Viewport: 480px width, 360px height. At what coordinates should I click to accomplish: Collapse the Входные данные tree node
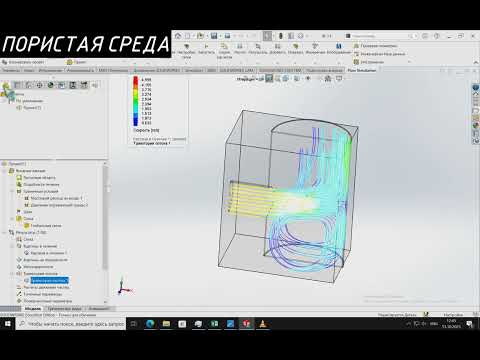click(4, 171)
